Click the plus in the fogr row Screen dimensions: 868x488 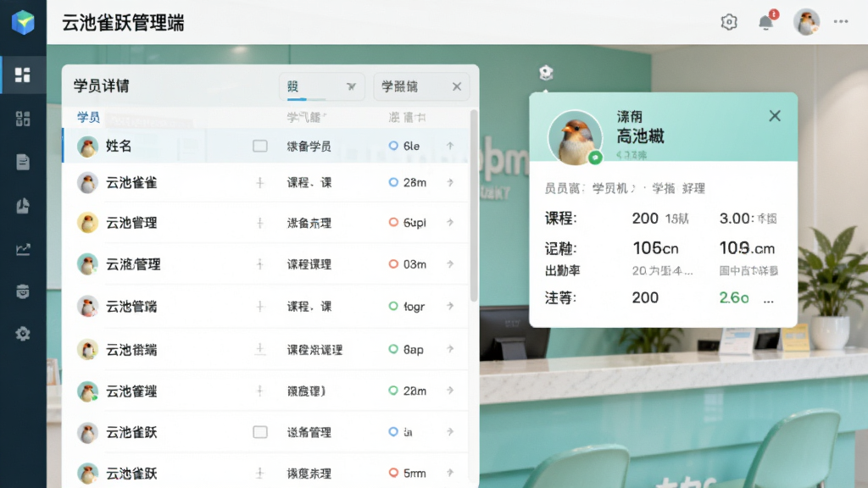[x=260, y=307]
